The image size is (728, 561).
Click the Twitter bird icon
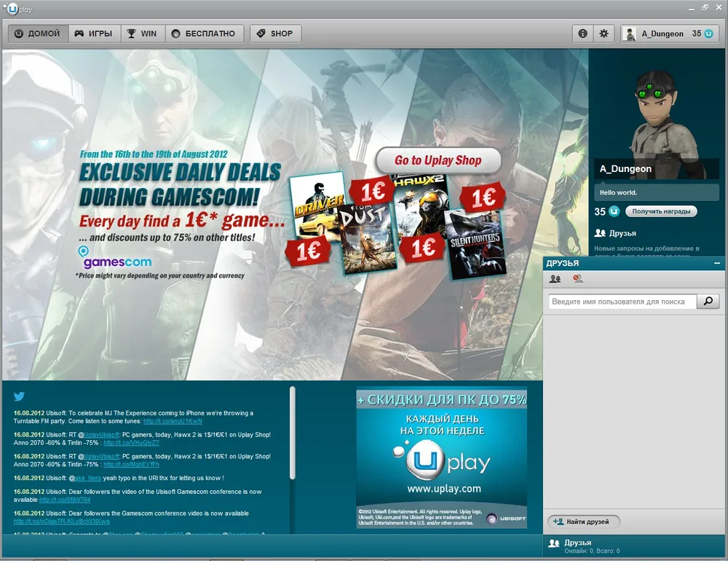(19, 397)
